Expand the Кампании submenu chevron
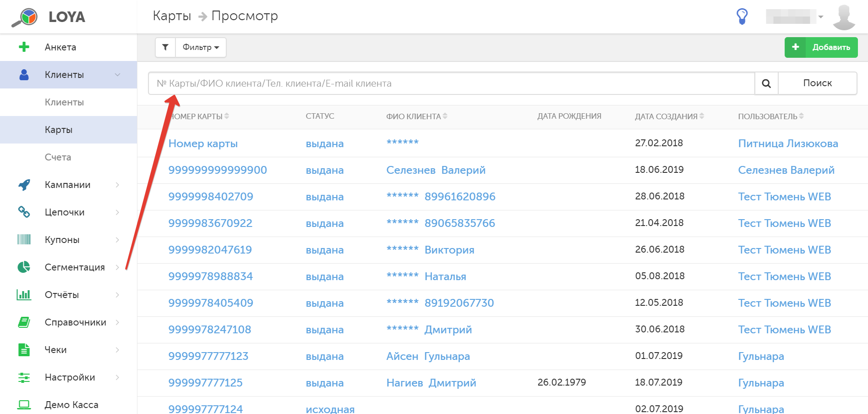Screen dimensions: 868x414 (118, 185)
